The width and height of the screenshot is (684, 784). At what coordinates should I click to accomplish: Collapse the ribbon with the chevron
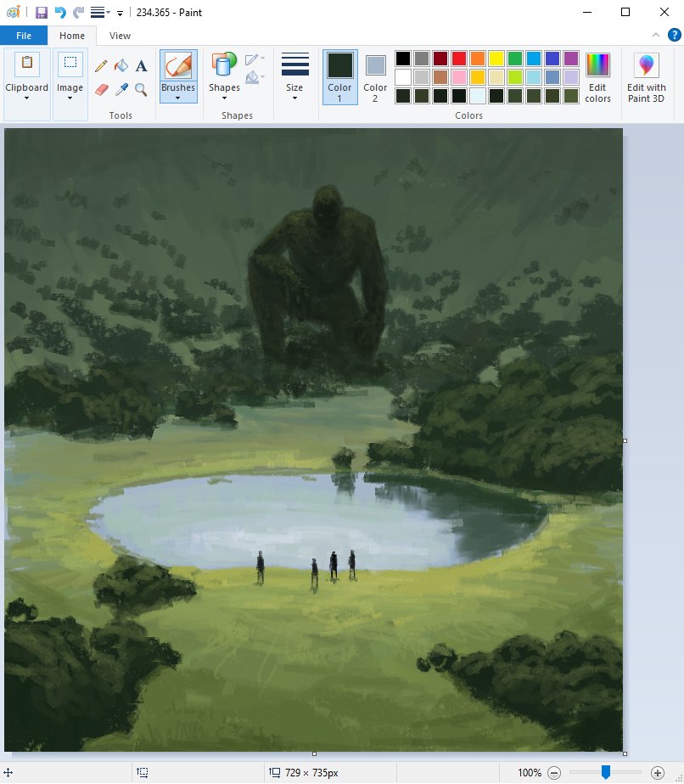click(655, 35)
